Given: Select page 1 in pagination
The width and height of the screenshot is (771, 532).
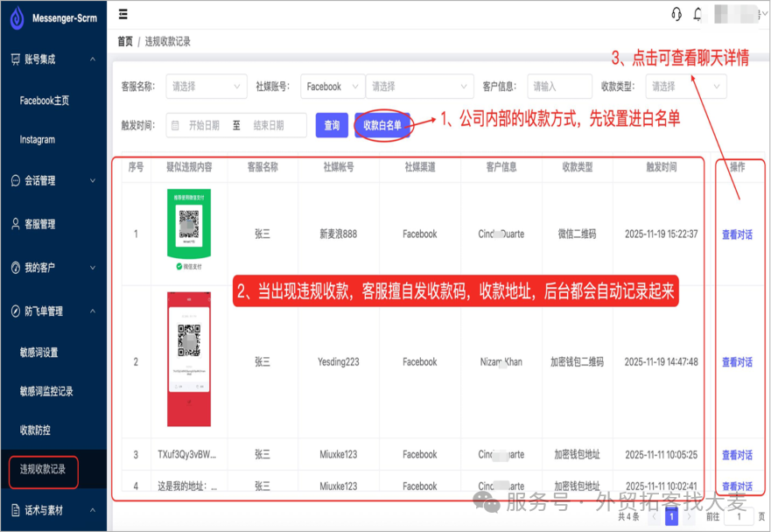Looking at the screenshot, I should pyautogui.click(x=671, y=516).
